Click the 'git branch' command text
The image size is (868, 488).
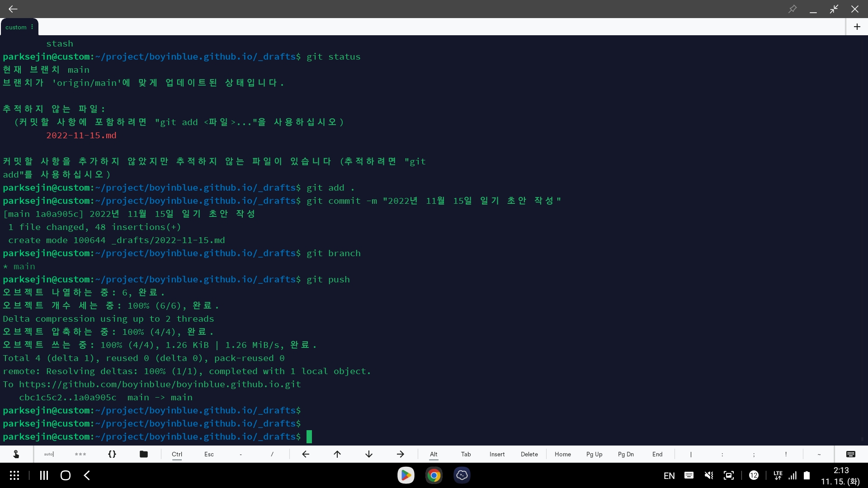click(334, 253)
